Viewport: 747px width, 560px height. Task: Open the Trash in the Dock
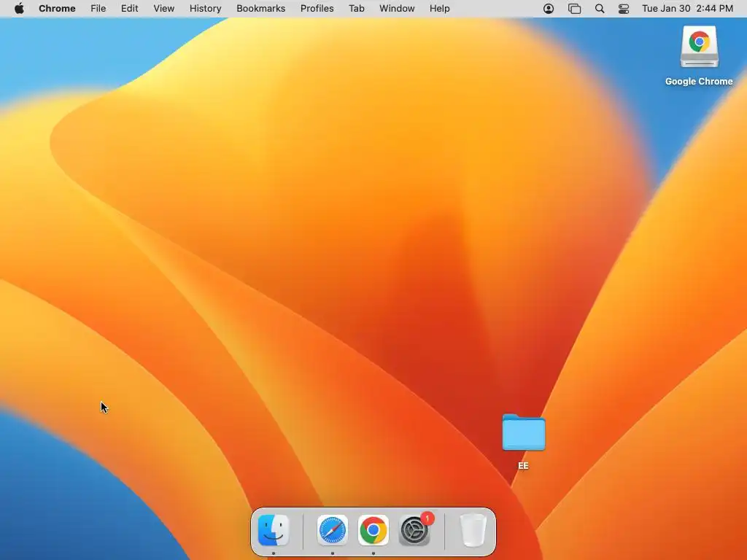473,530
